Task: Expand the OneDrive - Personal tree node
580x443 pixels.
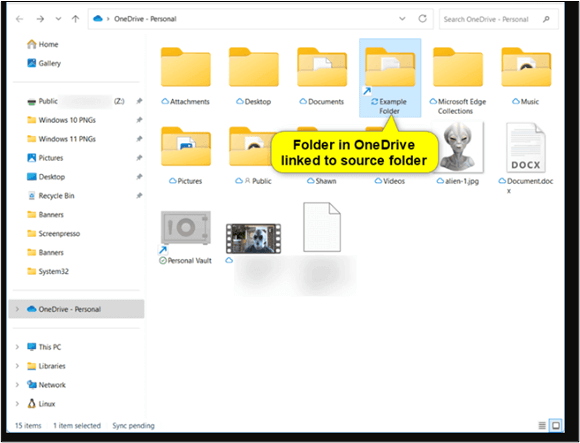Action: click(17, 309)
